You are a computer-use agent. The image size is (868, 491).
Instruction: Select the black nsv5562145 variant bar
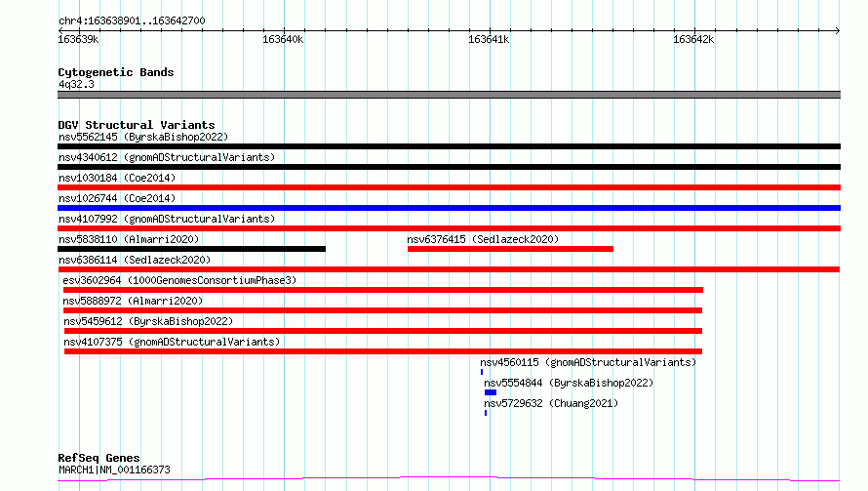point(449,146)
